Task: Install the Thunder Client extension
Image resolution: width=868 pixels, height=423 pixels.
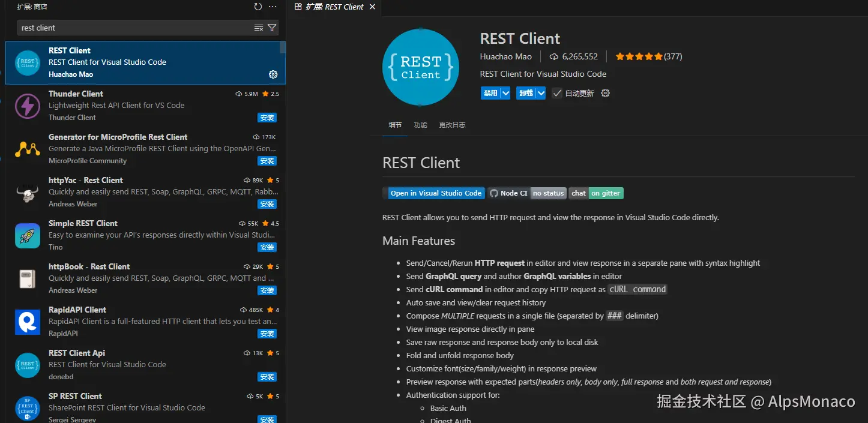Action: click(267, 118)
